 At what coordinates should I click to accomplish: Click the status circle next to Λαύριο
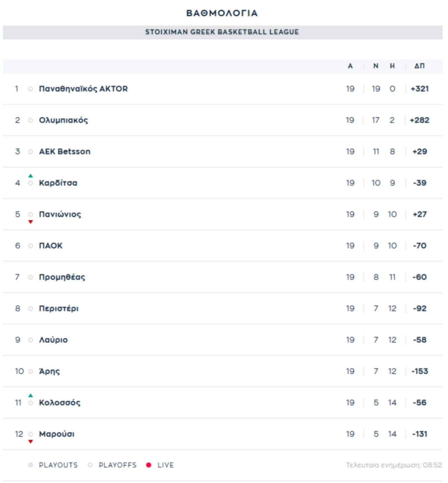31,340
